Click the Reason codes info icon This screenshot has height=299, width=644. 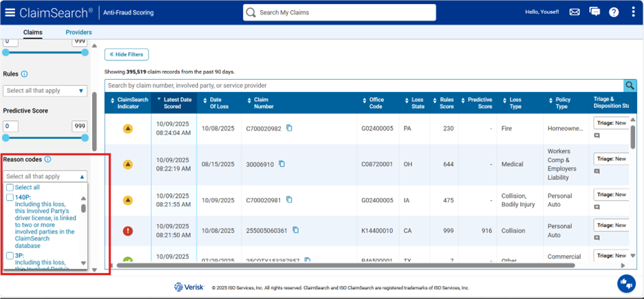click(x=47, y=159)
